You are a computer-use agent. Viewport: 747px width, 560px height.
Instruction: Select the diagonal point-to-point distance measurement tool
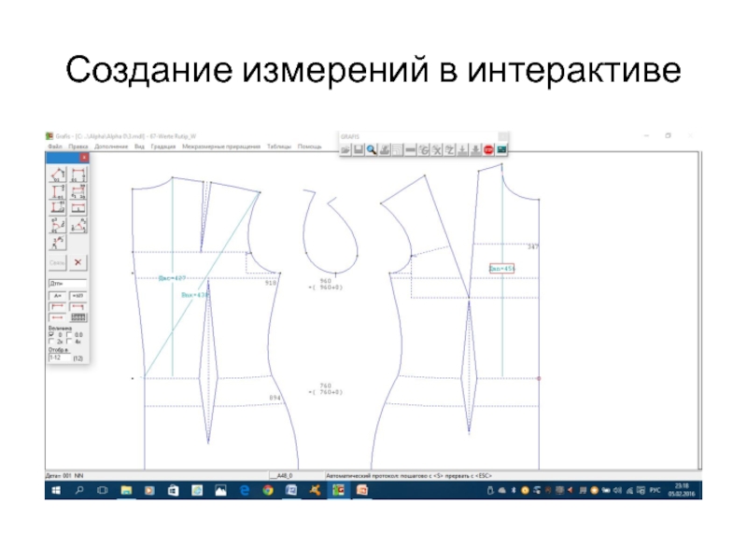[58, 175]
